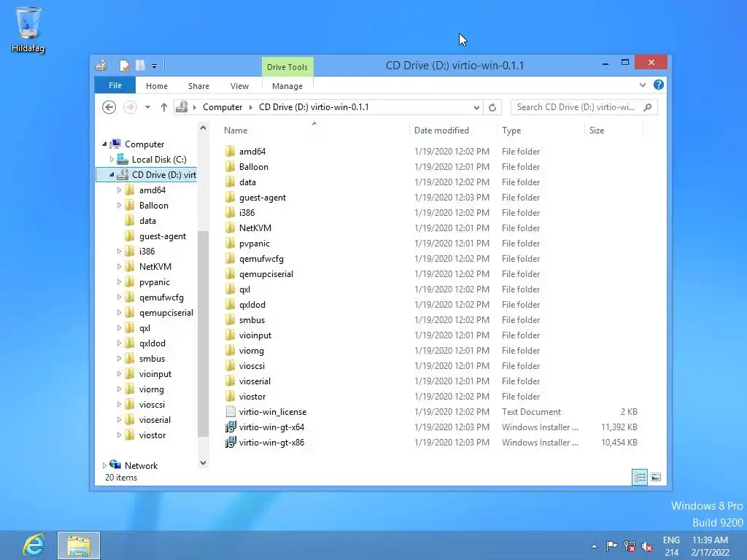Select guest-agent in the navigation tree

(x=163, y=236)
